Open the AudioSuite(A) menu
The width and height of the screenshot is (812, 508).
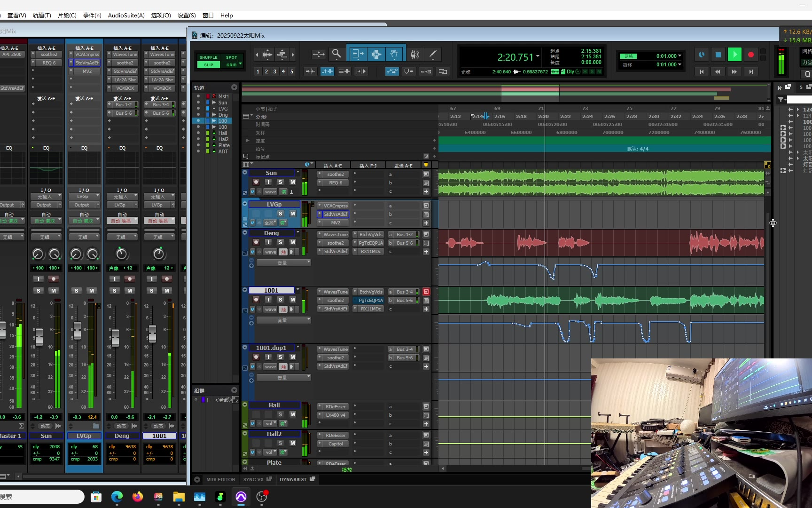click(x=126, y=15)
